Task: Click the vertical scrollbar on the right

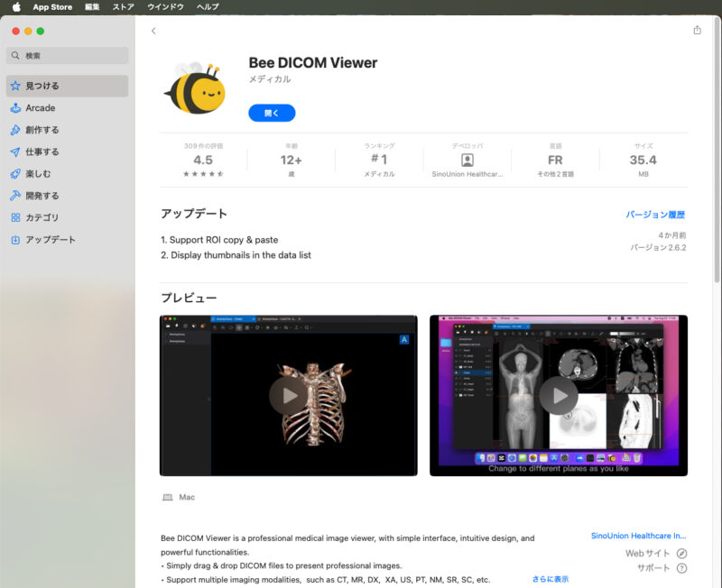Action: pyautogui.click(x=717, y=150)
